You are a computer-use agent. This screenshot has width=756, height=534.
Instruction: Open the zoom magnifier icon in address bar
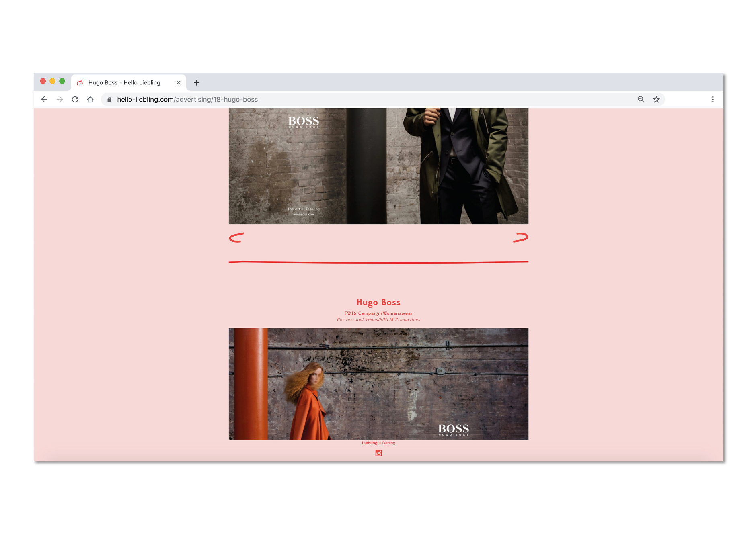point(641,99)
